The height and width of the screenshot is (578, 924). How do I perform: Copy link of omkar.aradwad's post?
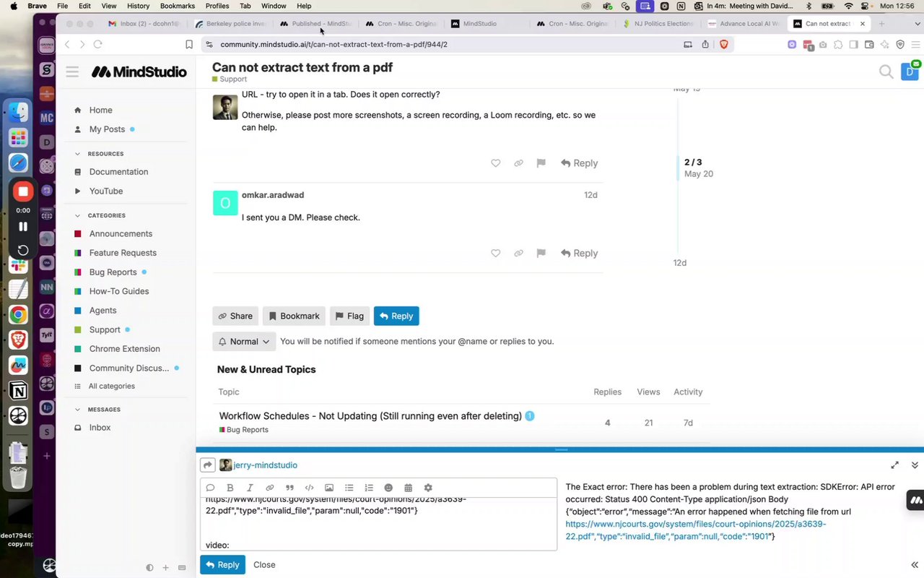(518, 253)
